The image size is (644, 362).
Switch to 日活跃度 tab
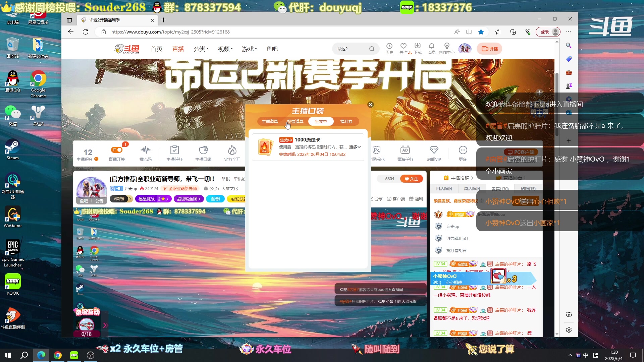[x=444, y=189]
